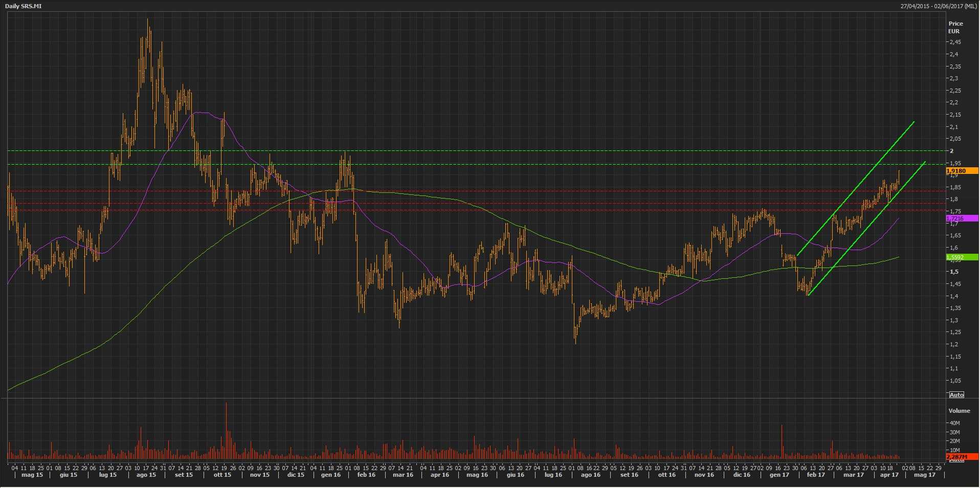Click the Price EUR axis label
The image size is (980, 488).
(955, 27)
